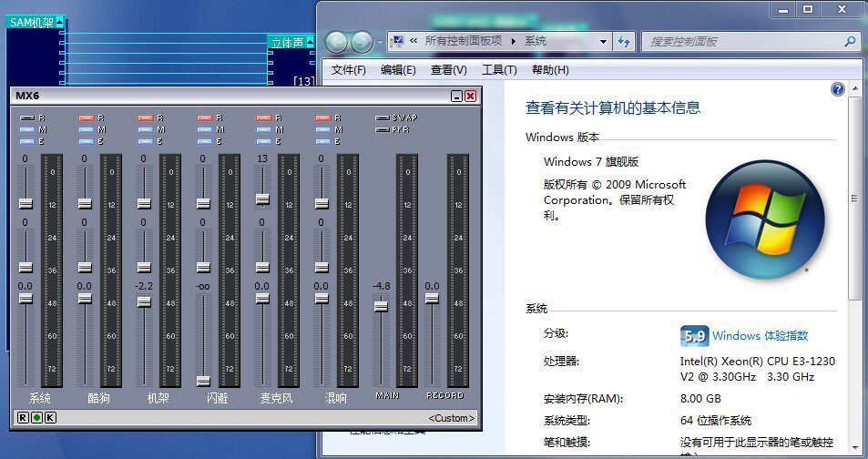Screen dimensions: 868x459
Task: Click the 系统 channel main fader handle
Action: point(26,299)
